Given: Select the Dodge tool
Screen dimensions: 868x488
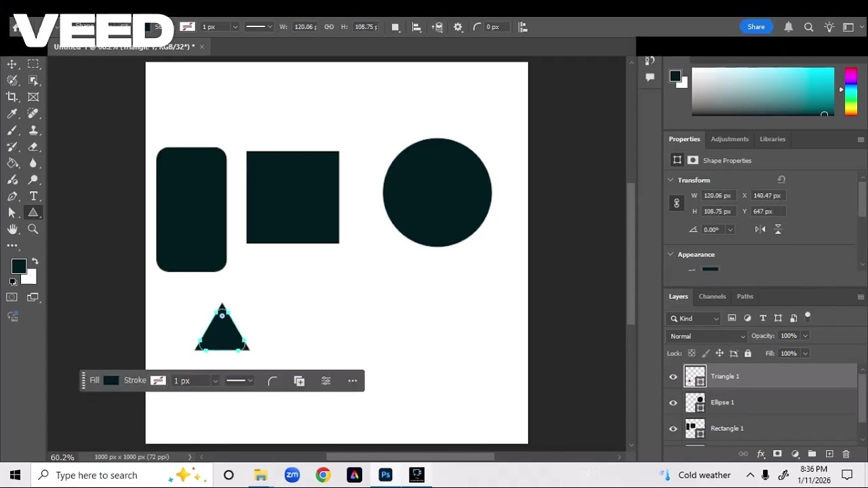Looking at the screenshot, I should coord(33,180).
